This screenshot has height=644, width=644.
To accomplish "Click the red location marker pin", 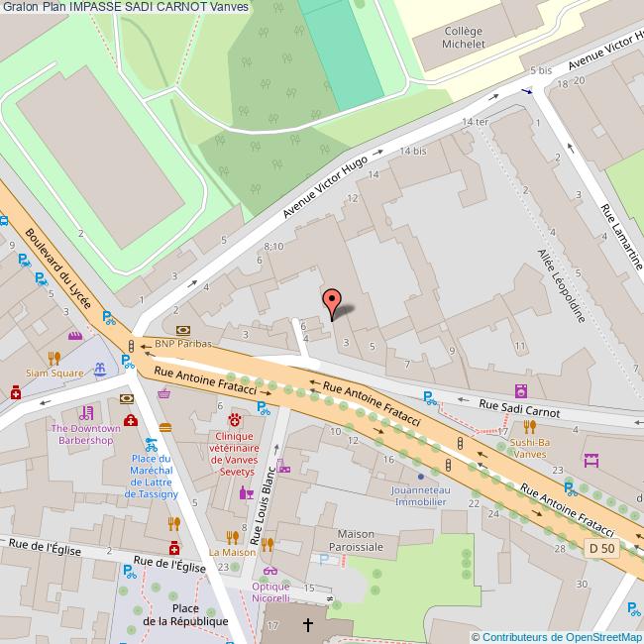I will coord(332,304).
